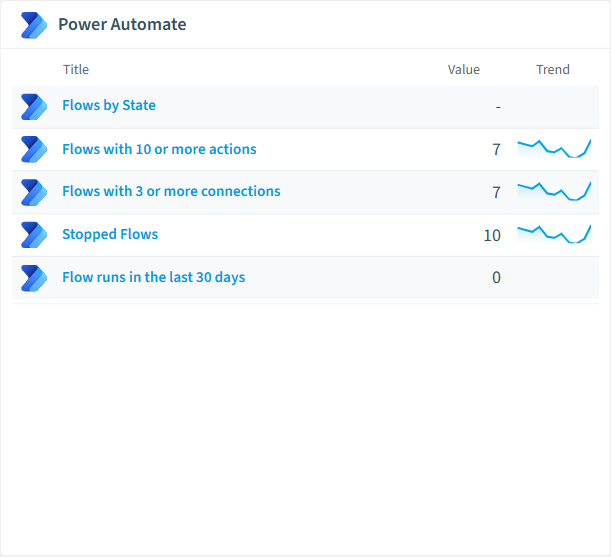This screenshot has width=611, height=557.
Task: Click the trend sparkline for Flows with 10 or more actions
Action: [x=554, y=149]
